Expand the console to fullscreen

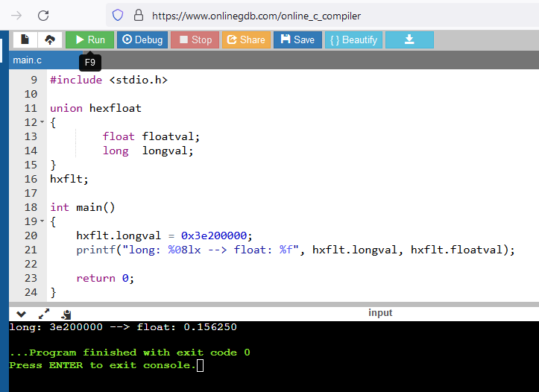(x=44, y=314)
